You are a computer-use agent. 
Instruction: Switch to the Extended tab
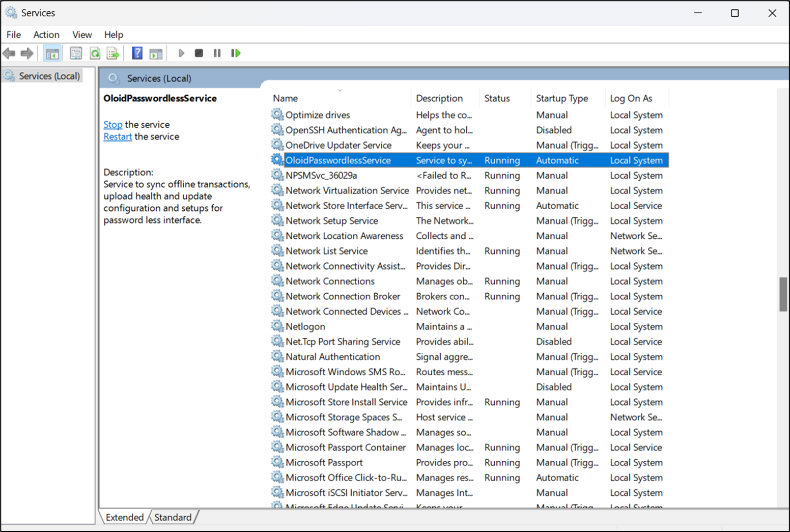pyautogui.click(x=125, y=517)
